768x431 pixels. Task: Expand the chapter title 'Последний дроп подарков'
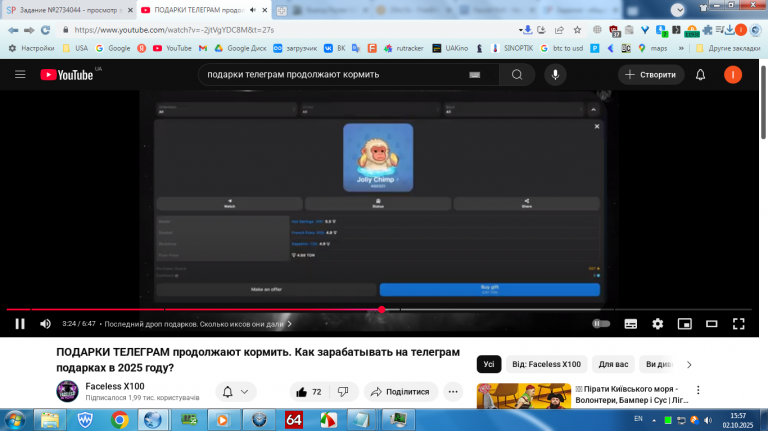(x=198, y=324)
